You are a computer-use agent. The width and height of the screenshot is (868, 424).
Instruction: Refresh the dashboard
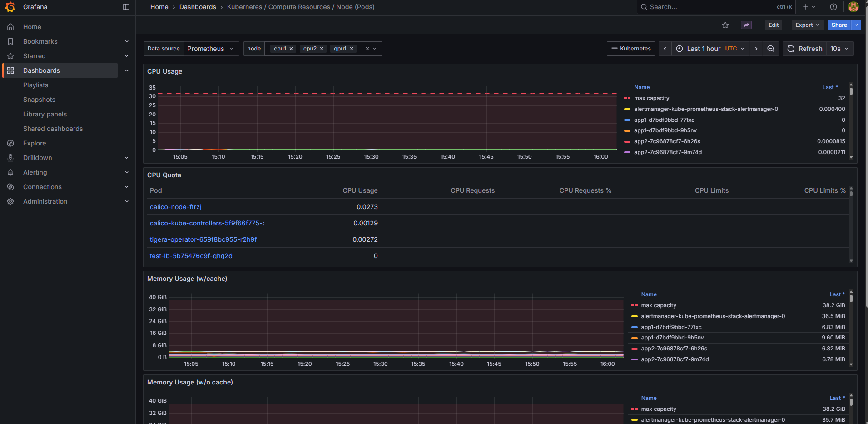tap(805, 49)
